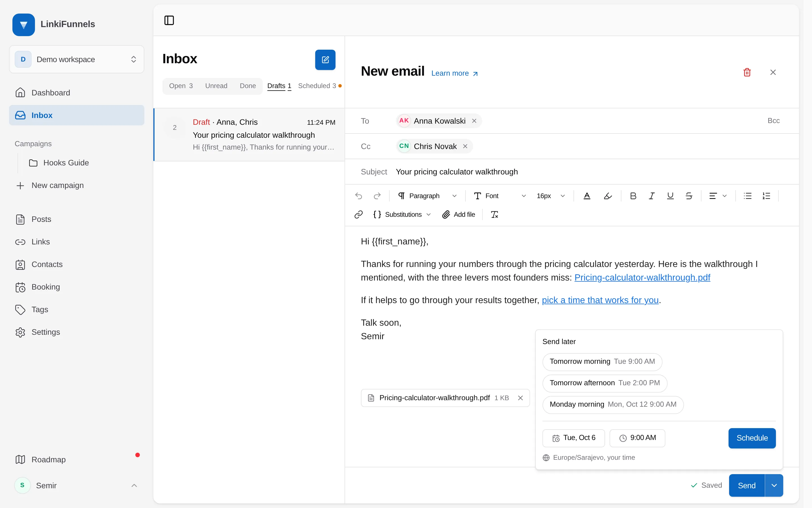Switch to the Unread tab
812x508 pixels.
(216, 86)
